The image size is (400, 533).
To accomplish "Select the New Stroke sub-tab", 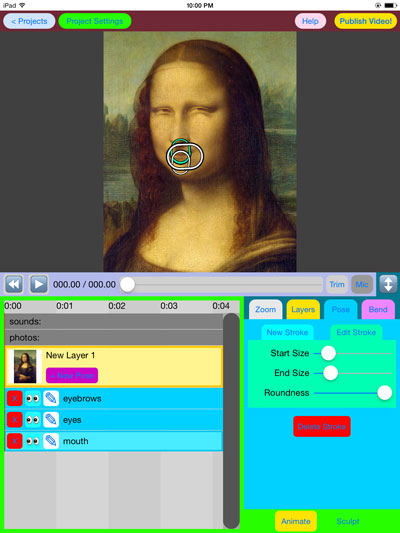I will [287, 332].
